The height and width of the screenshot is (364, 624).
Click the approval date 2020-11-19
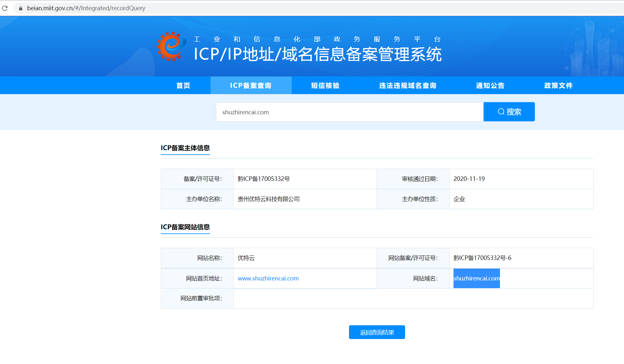tap(469, 179)
